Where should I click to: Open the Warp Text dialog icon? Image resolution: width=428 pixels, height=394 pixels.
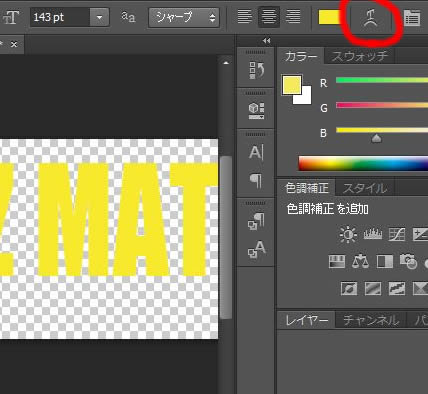pos(370,18)
